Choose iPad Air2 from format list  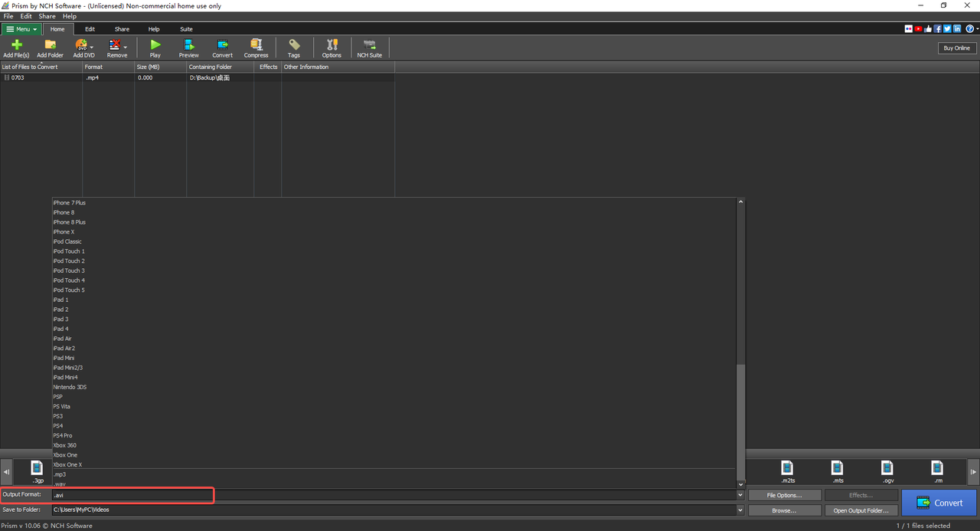(x=64, y=348)
